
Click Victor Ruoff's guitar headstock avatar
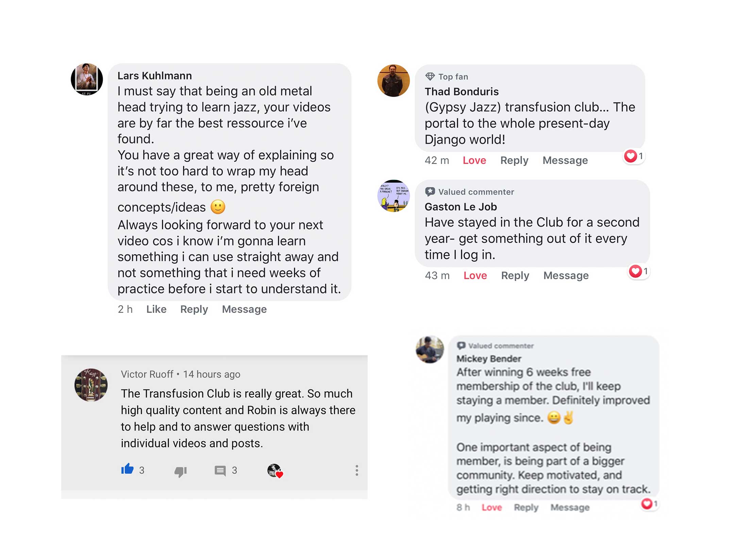tap(91, 385)
